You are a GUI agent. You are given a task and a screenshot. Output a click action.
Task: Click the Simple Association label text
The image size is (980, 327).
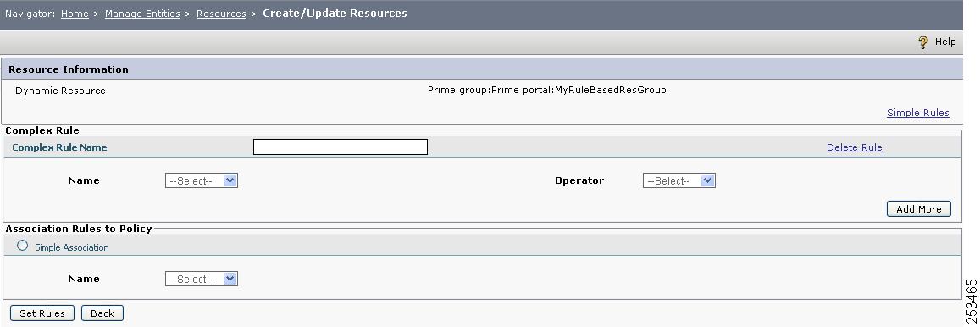72,247
